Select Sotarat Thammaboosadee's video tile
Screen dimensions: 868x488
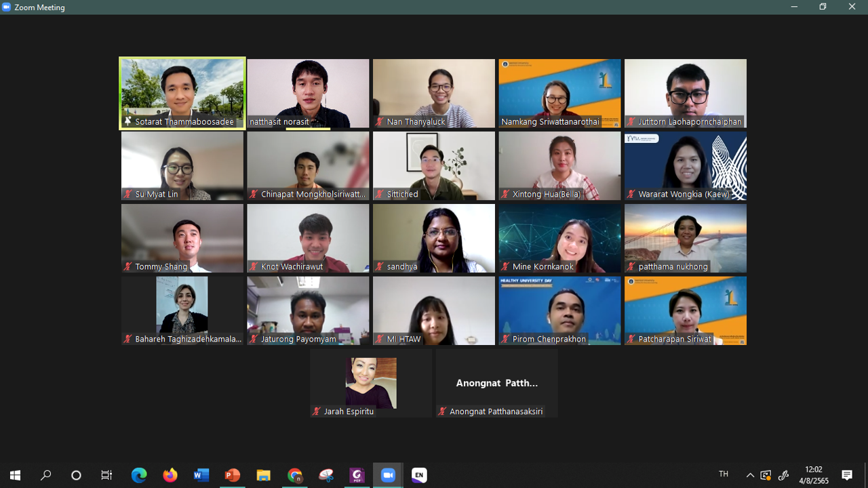coord(182,93)
